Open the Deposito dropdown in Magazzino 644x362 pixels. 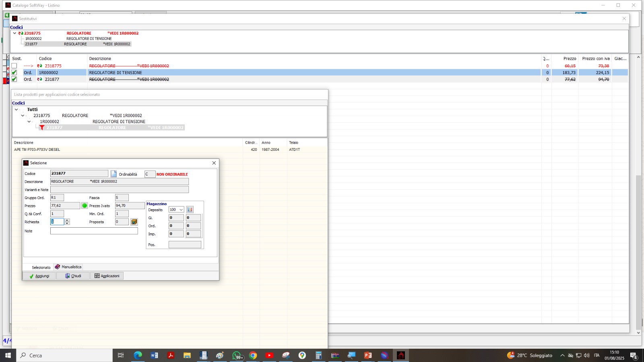[x=181, y=210]
